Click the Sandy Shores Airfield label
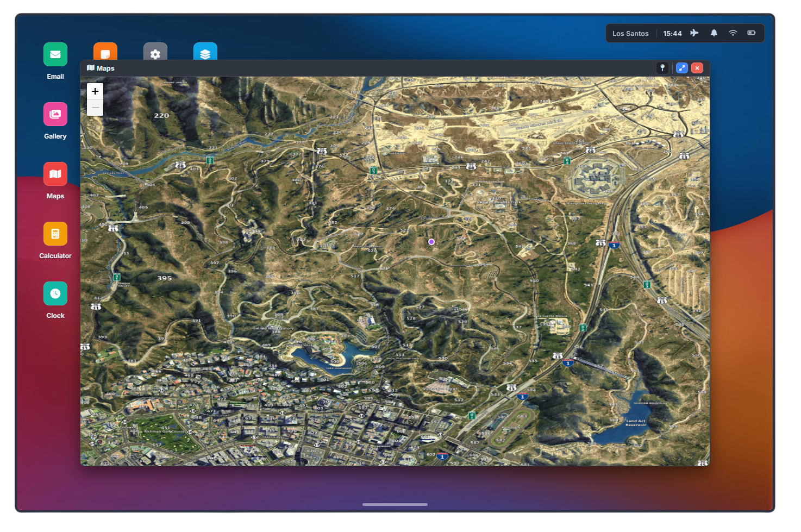The width and height of the screenshot is (801, 532). coord(539,124)
